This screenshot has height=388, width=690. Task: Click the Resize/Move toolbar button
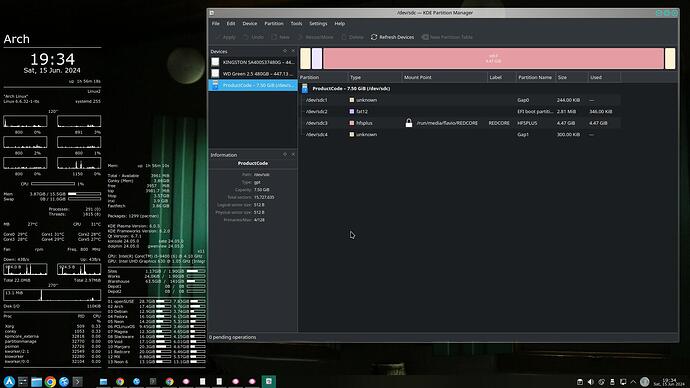pos(315,37)
